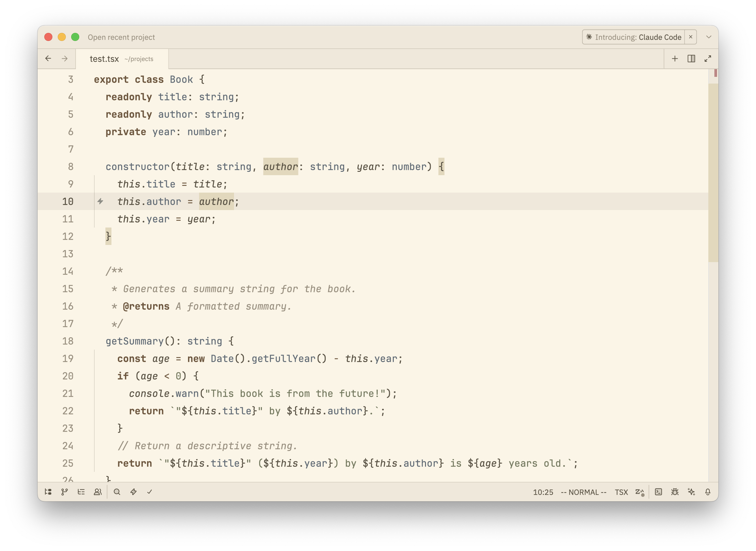
Task: Click line number 18 in gutter
Action: click(x=68, y=341)
